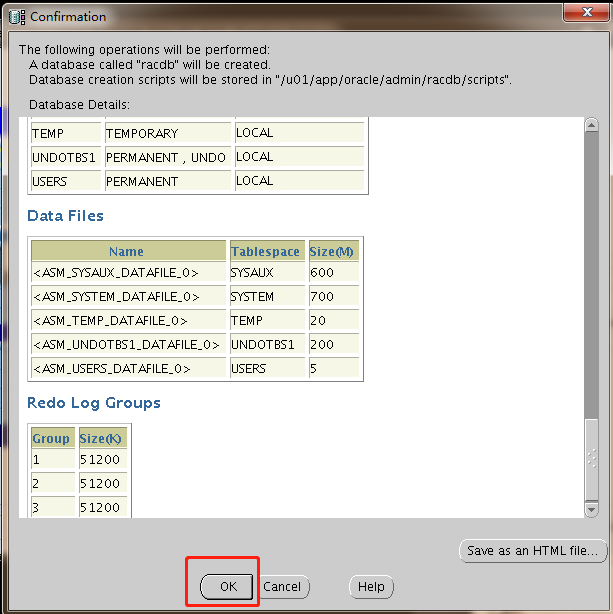
Task: Open Help for the Confirmation dialog
Action: (x=371, y=587)
